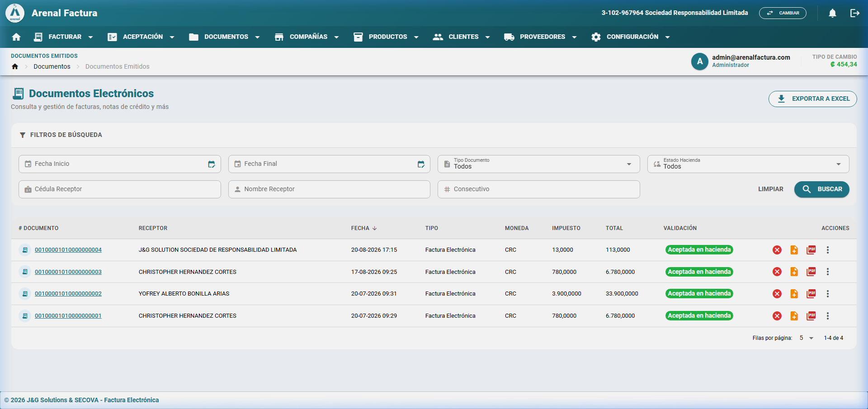Cancel document 00100001010000000004 red icon
The image size is (868, 409).
(777, 250)
